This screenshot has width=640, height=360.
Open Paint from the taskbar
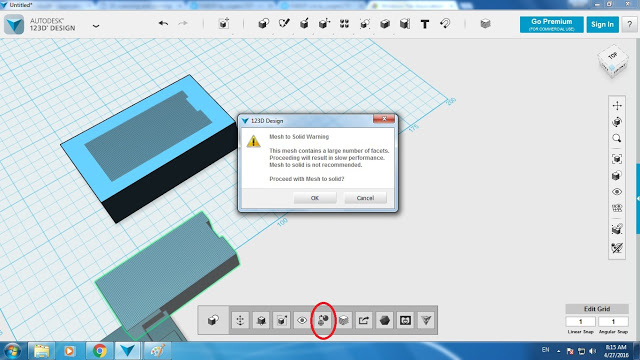[157, 351]
